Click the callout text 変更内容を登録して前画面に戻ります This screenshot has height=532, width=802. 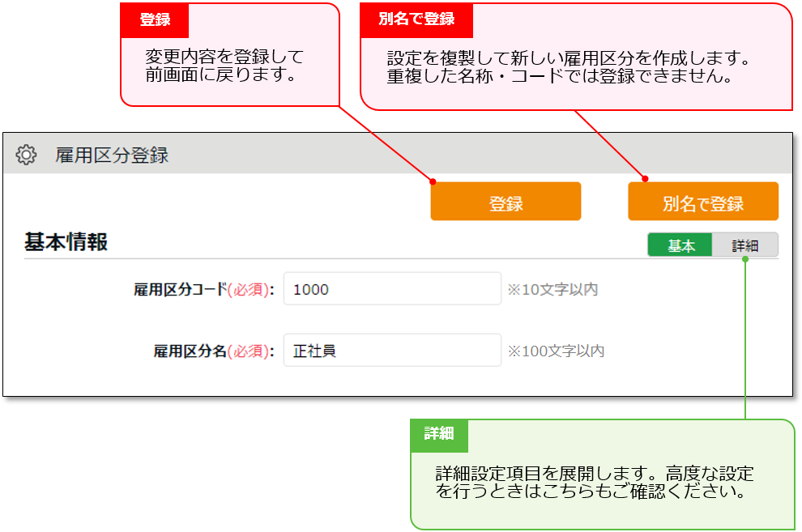[224, 66]
